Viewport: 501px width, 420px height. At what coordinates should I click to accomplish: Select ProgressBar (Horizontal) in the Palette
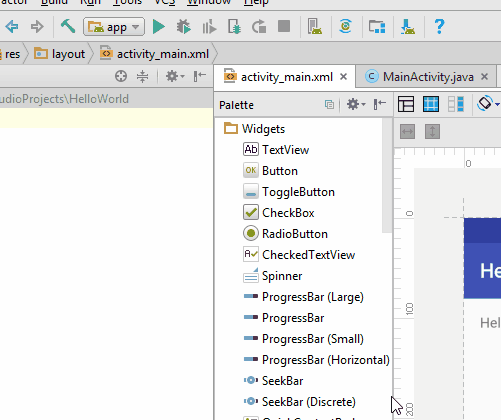(x=317, y=360)
